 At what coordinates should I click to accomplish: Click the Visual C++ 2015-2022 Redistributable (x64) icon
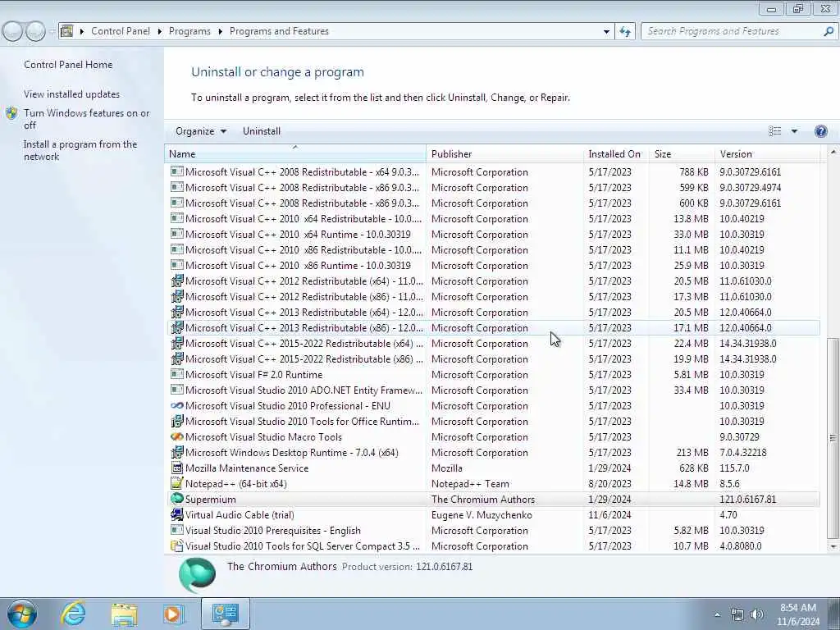pyautogui.click(x=177, y=343)
